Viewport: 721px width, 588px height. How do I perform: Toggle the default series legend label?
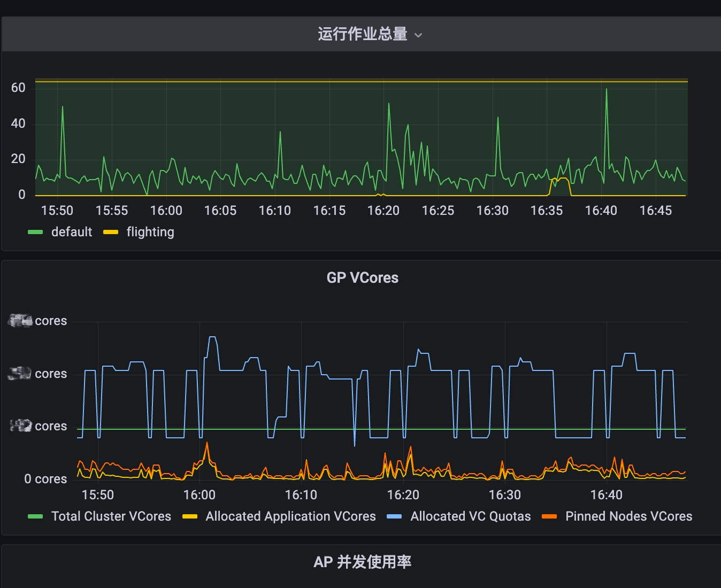[x=72, y=232]
